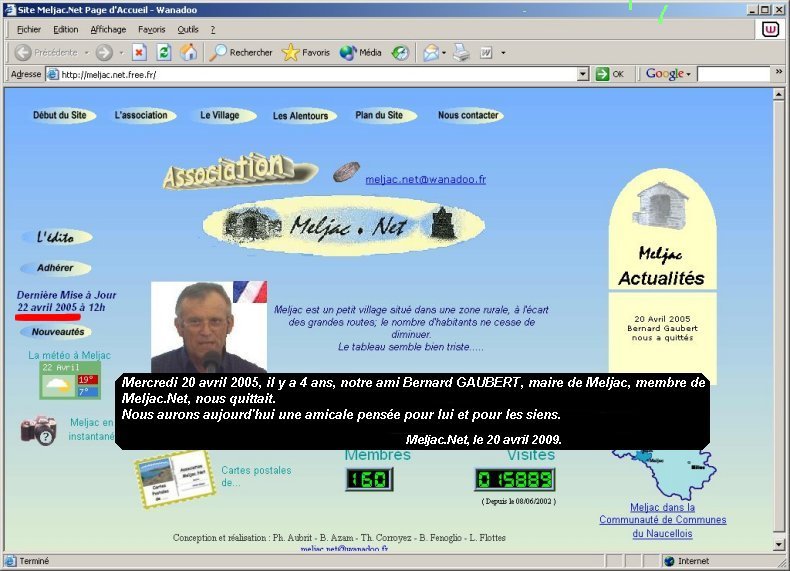
Task: Open the Outils menu
Action: [x=188, y=30]
